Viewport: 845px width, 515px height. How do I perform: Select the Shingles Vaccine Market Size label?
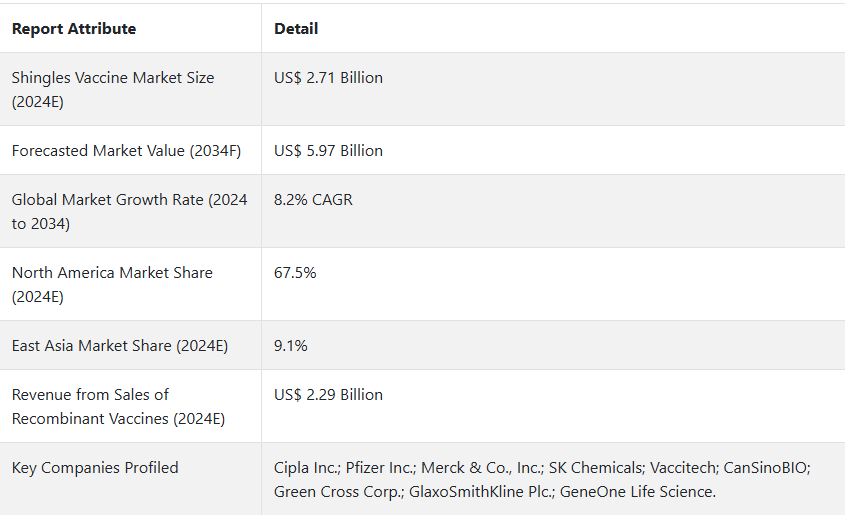(113, 89)
